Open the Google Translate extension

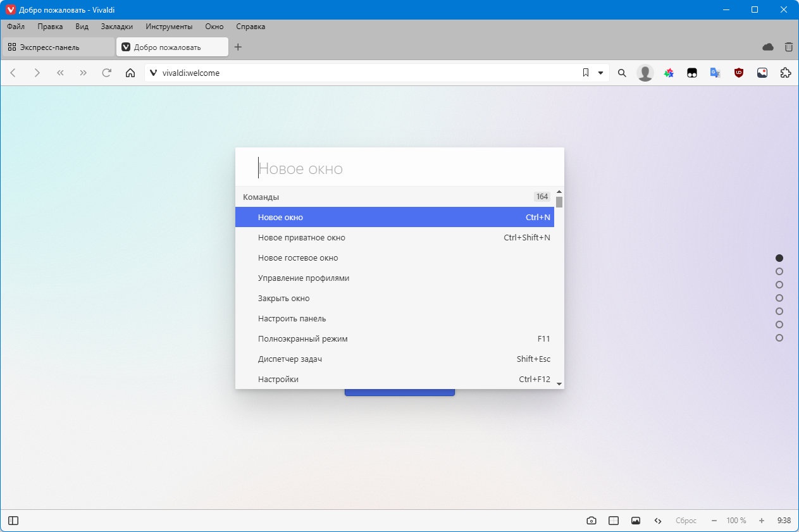(x=715, y=73)
